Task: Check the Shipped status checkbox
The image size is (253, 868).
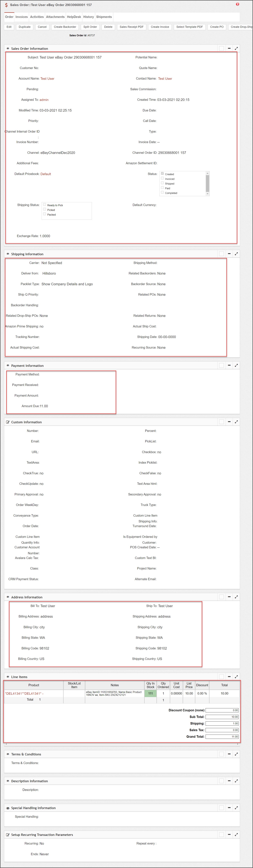Action: [162, 183]
